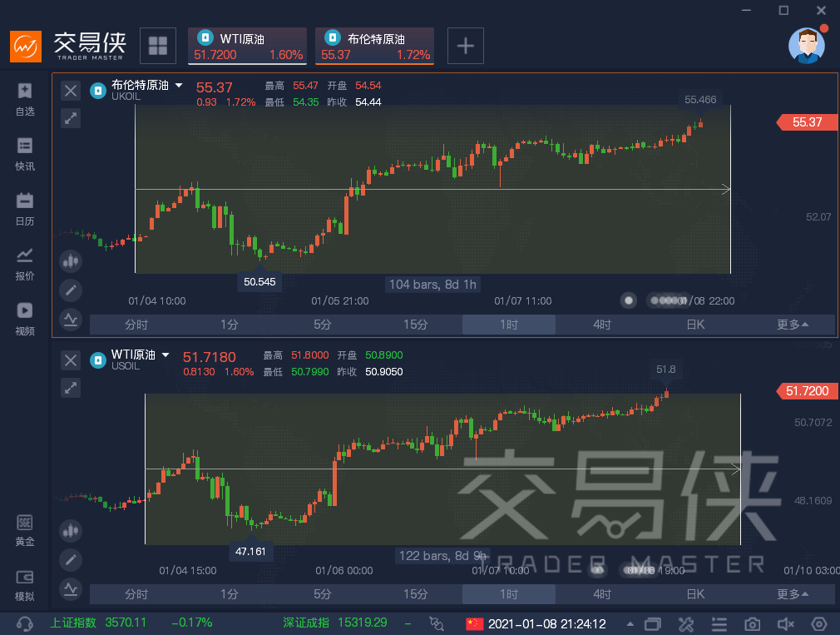Click the round marker on 布伦特原油 time axis
Image resolution: width=840 pixels, height=635 pixels.
629,300
